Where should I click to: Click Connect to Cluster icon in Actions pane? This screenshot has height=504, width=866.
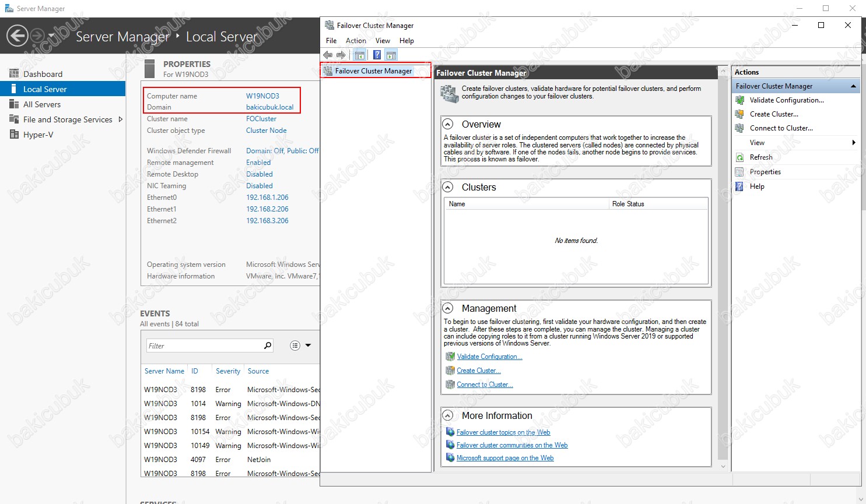tap(739, 128)
